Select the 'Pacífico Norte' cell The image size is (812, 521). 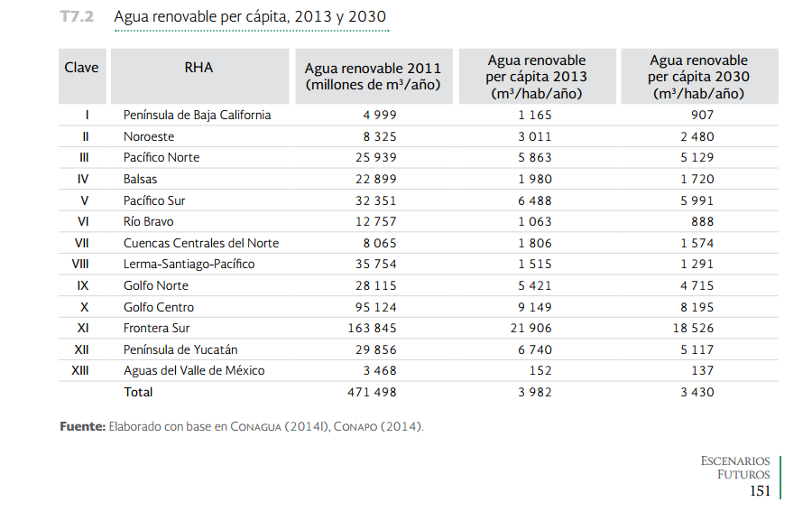(x=161, y=157)
